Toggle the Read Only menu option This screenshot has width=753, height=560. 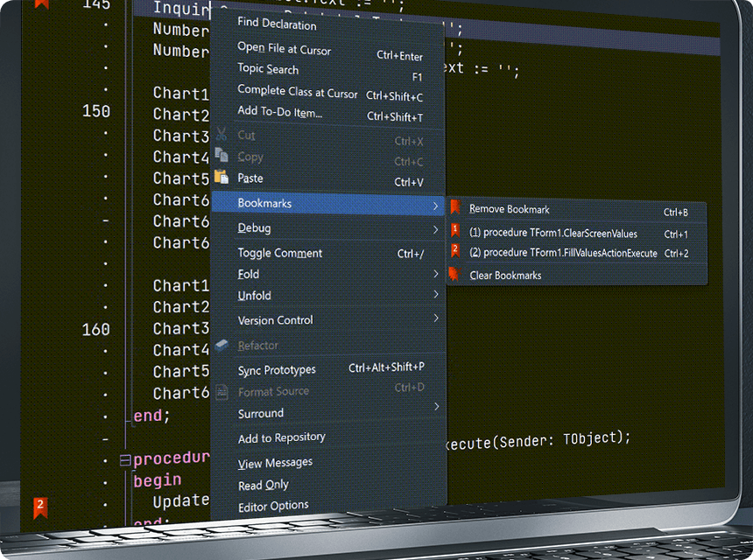click(264, 485)
